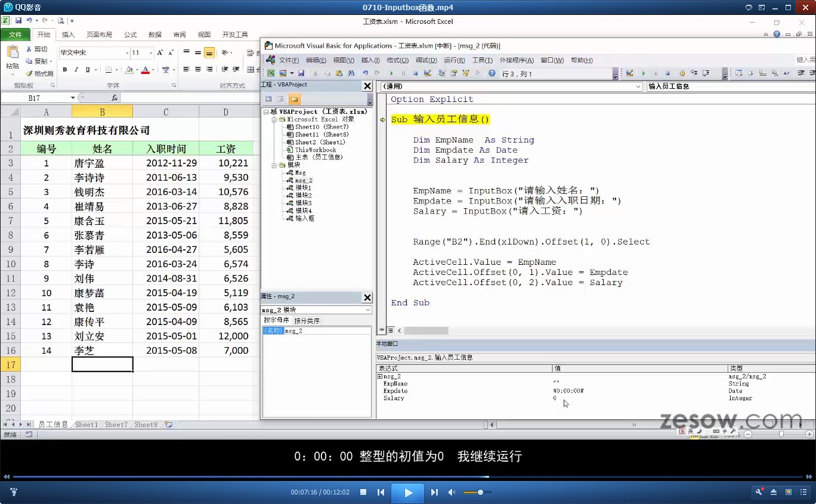
Task: Click the Design Mode icon in standard toolbar
Action: point(428,73)
